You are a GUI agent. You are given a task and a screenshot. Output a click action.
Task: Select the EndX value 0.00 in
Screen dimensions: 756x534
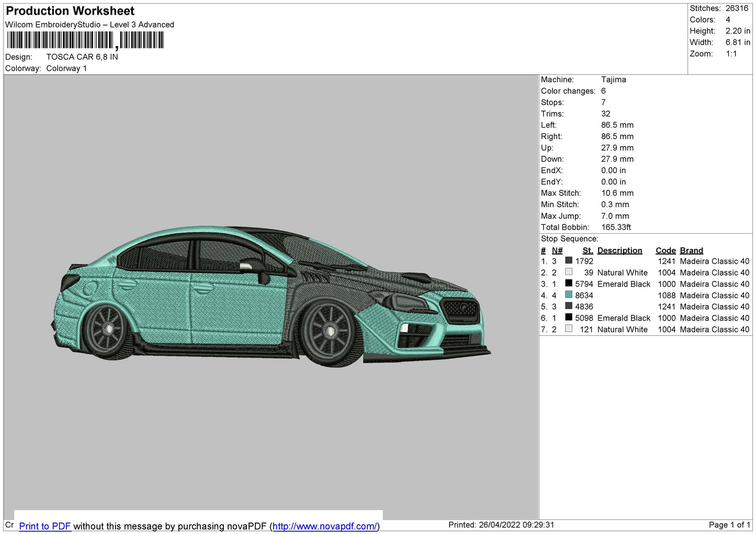614,171
